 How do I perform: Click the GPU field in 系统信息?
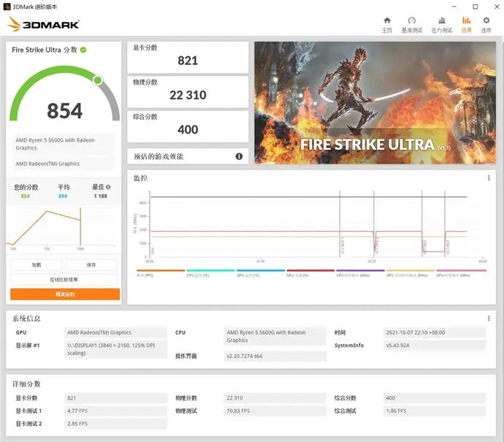115,332
